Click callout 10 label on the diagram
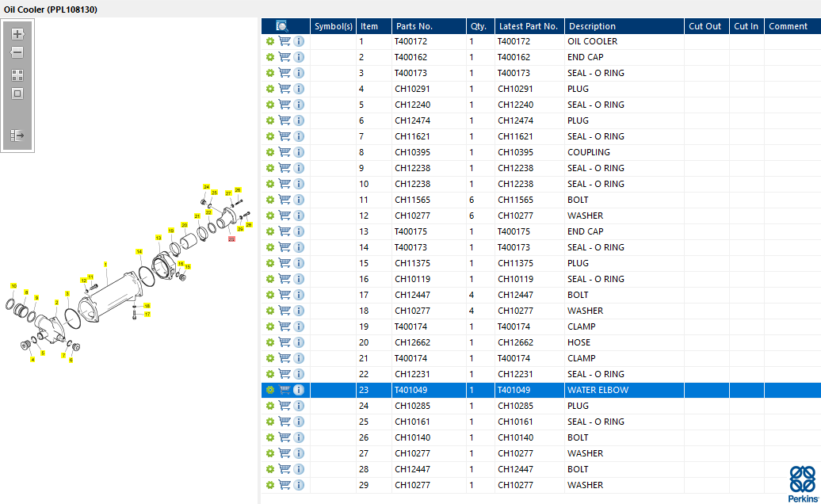This screenshot has width=821, height=504. click(x=13, y=286)
